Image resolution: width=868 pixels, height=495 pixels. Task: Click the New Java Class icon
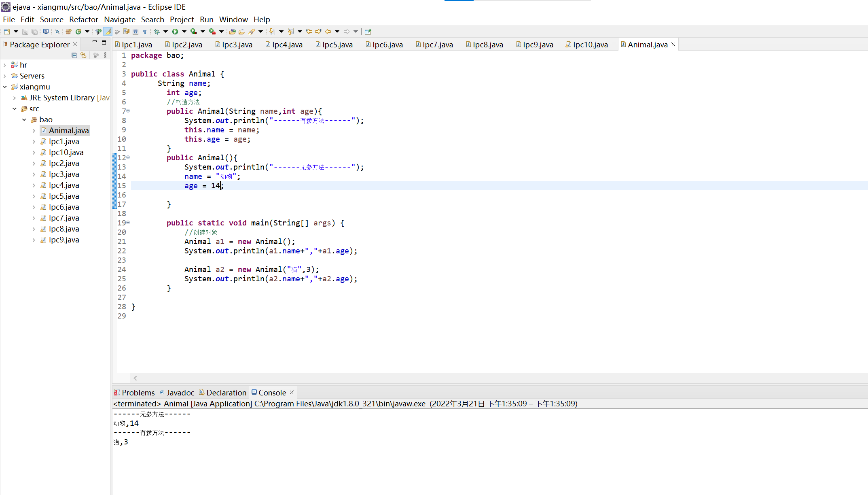coord(78,32)
